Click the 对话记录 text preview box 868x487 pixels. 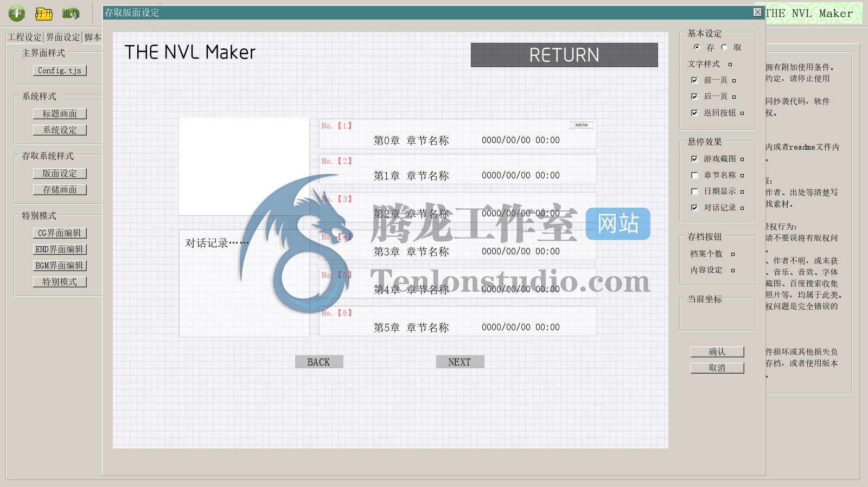[244, 283]
